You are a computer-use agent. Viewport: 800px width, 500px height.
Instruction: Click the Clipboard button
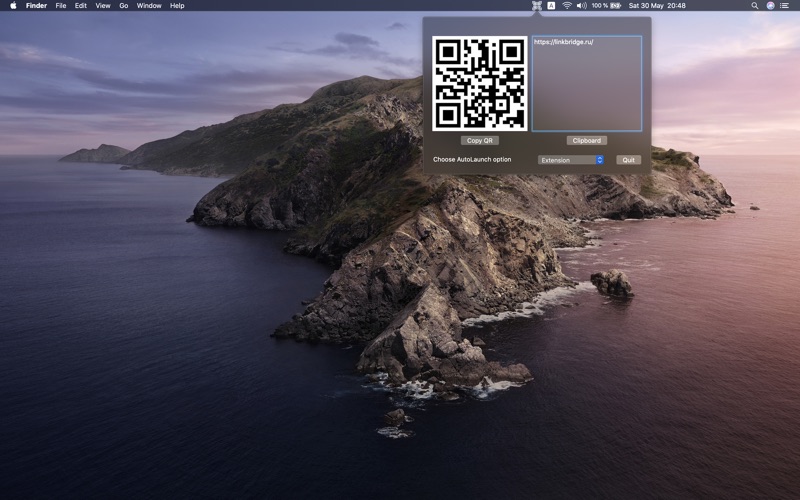pos(586,140)
